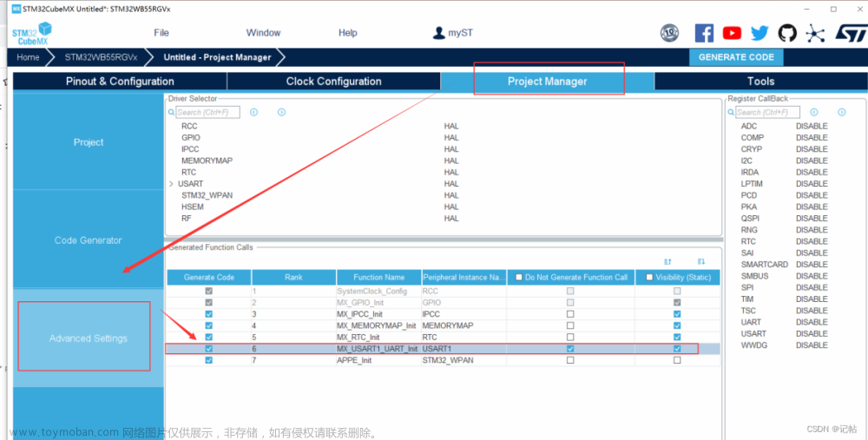Click the 10th anniversary badge icon
Image resolution: width=868 pixels, height=440 pixels.
click(x=670, y=33)
